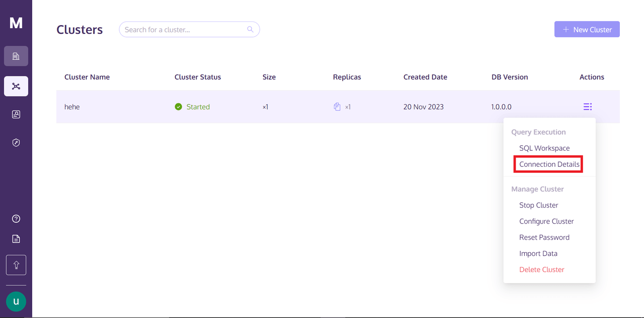This screenshot has height=318, width=644.
Task: Click the Query Execution section label
Action: pyautogui.click(x=538, y=132)
